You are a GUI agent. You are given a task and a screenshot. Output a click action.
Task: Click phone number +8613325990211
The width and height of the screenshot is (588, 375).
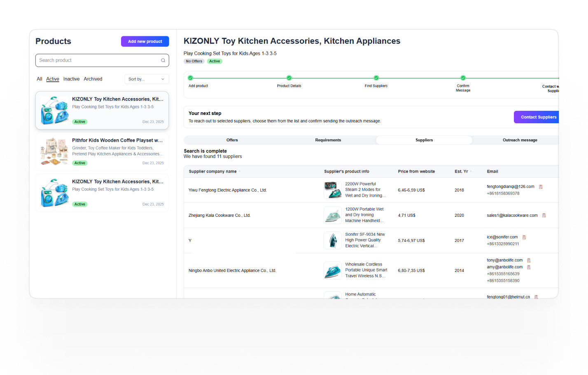point(503,244)
